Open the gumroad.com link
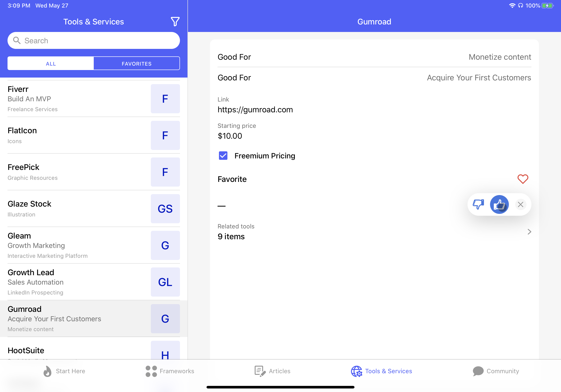This screenshot has height=392, width=561. click(255, 110)
